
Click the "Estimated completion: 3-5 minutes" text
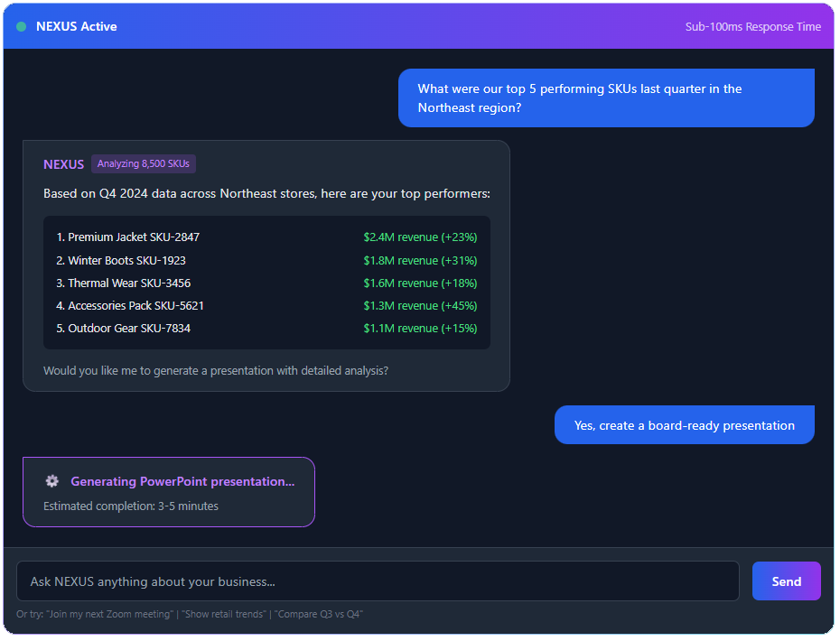tap(131, 506)
